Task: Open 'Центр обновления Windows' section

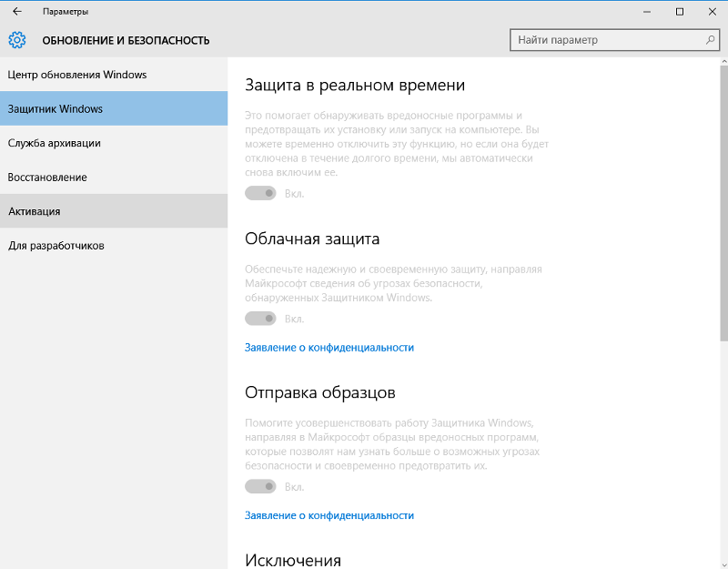Action: click(77, 75)
